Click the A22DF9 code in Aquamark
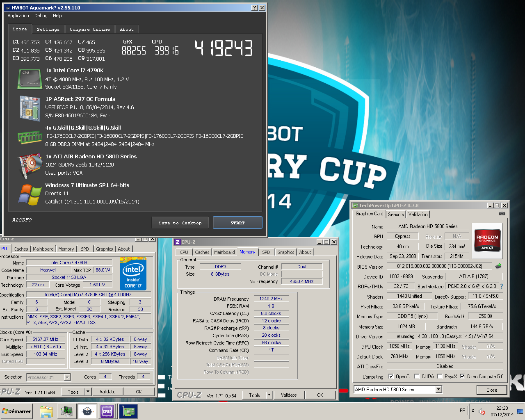Viewport: 525px width, 420px height. (22, 220)
